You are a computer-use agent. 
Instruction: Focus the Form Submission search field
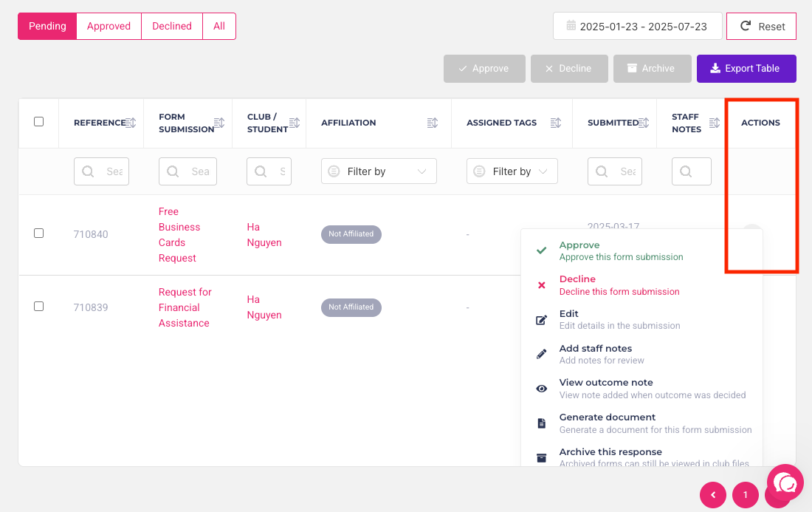(x=187, y=171)
